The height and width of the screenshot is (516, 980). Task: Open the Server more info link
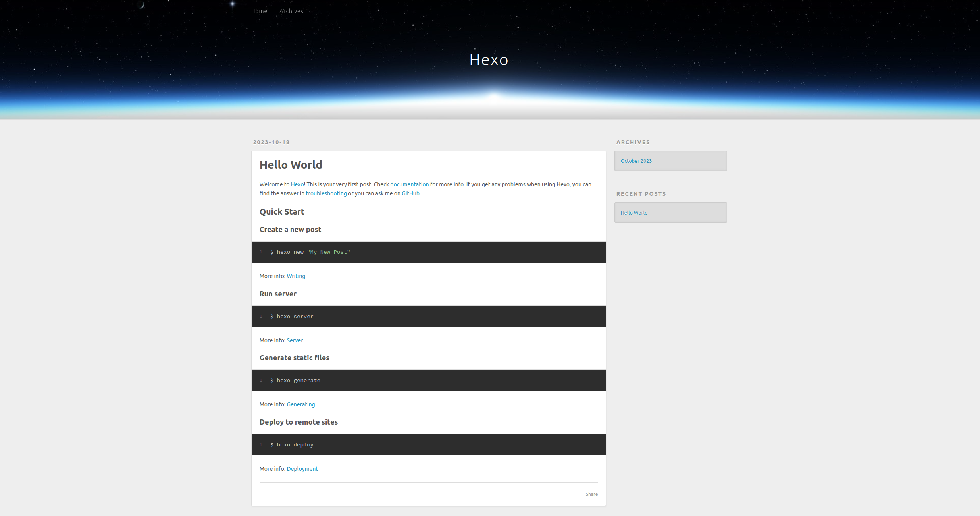[295, 340]
